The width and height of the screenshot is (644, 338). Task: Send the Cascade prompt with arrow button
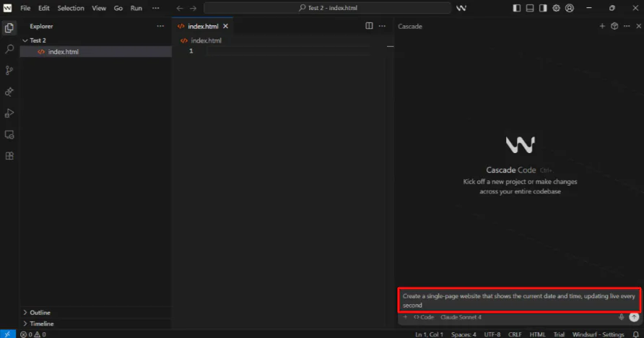[x=634, y=317]
